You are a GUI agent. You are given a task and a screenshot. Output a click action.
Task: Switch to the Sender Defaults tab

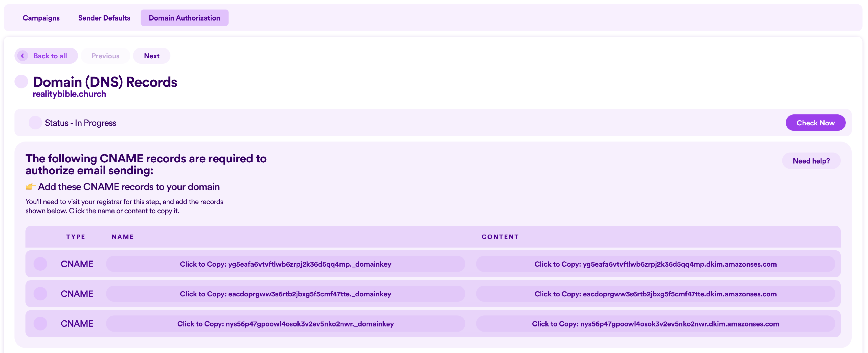[104, 18]
